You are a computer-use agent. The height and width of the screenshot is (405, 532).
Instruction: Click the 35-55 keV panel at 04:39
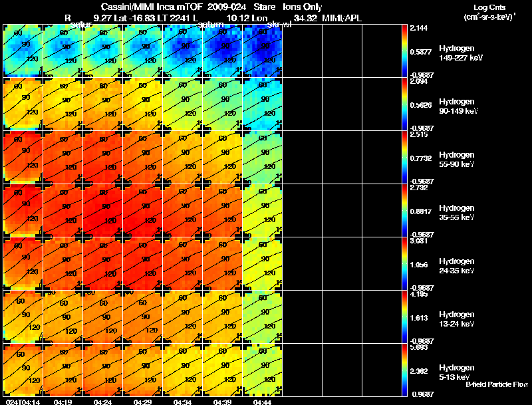pyautogui.click(x=222, y=210)
